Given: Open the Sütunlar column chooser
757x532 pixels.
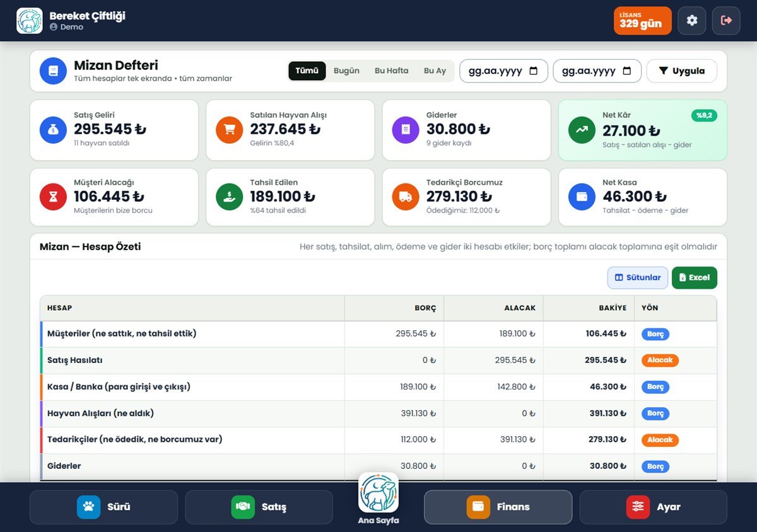Looking at the screenshot, I should (x=638, y=277).
